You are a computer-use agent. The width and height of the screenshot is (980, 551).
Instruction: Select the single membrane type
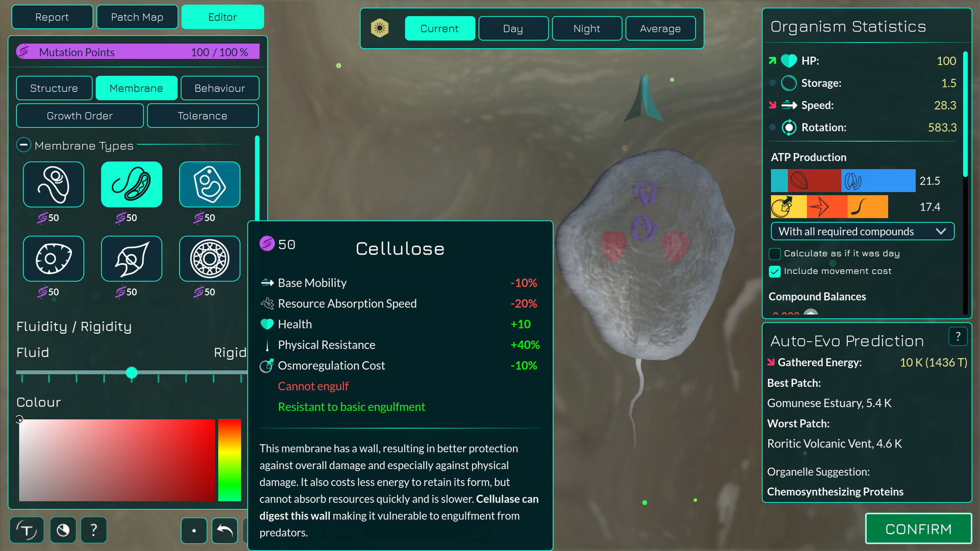53,184
